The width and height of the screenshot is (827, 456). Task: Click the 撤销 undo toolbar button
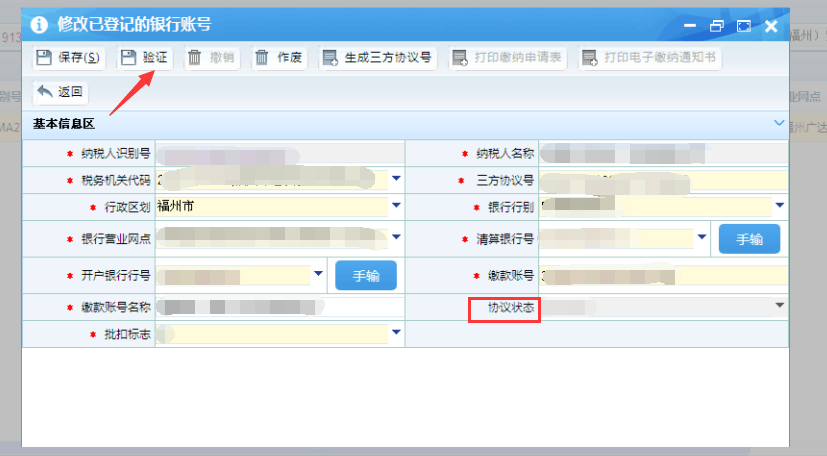pos(211,58)
